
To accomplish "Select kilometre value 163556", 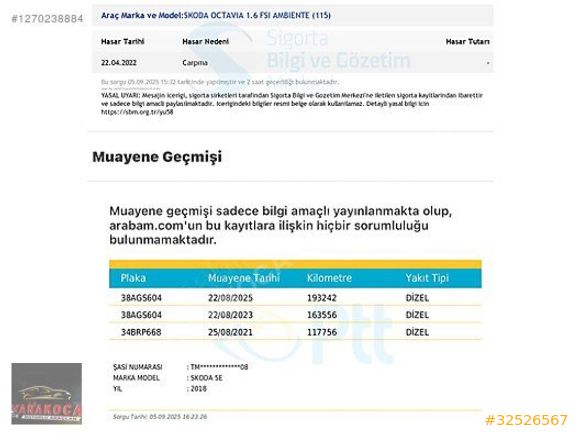I will pos(322,315).
